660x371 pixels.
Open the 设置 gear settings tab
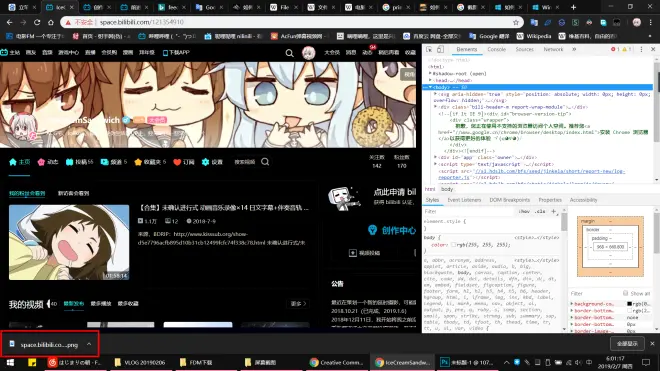[212, 162]
